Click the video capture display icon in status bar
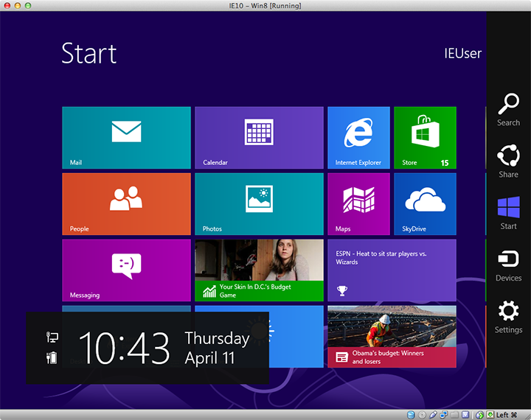 point(465,415)
